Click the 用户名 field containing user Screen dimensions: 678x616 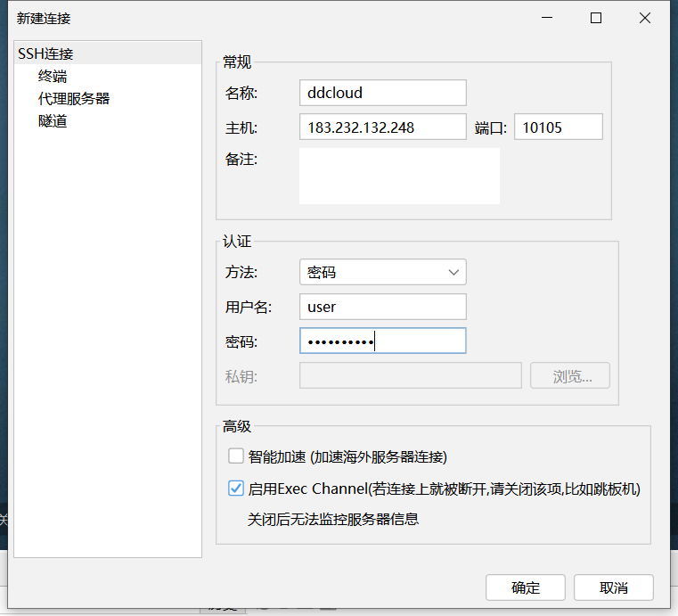(382, 307)
